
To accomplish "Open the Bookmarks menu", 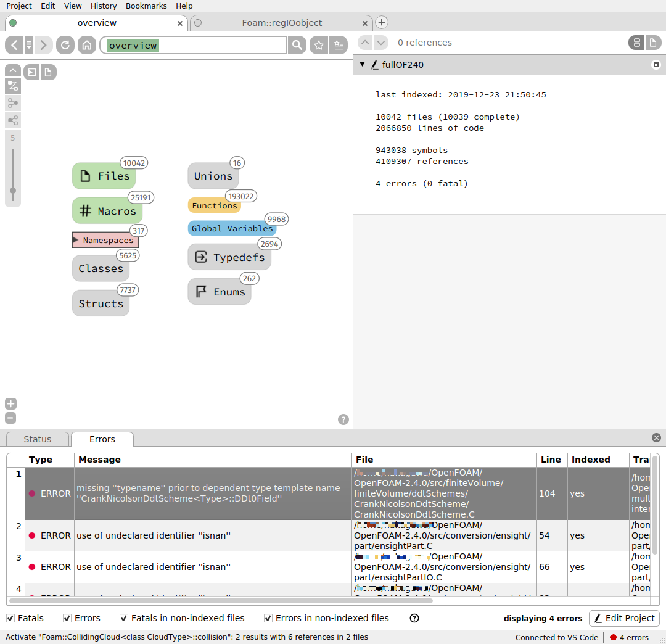I will coord(146,6).
